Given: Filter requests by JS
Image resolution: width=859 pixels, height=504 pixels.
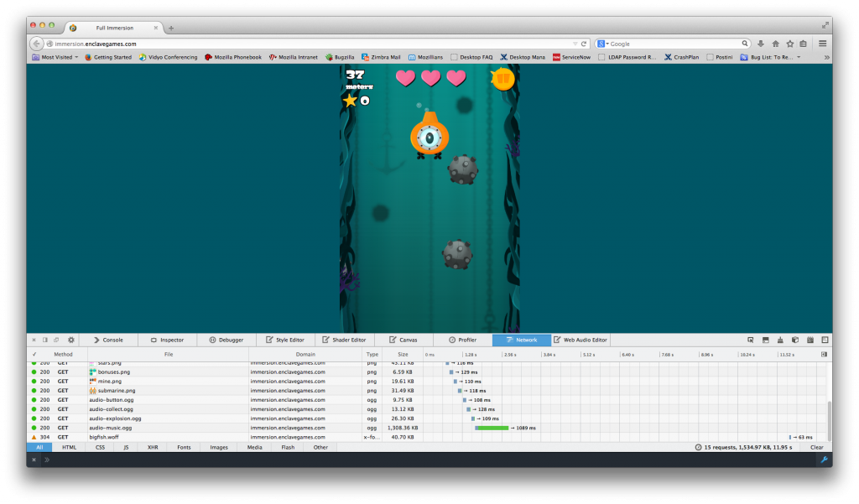Looking at the screenshot, I should [126, 448].
